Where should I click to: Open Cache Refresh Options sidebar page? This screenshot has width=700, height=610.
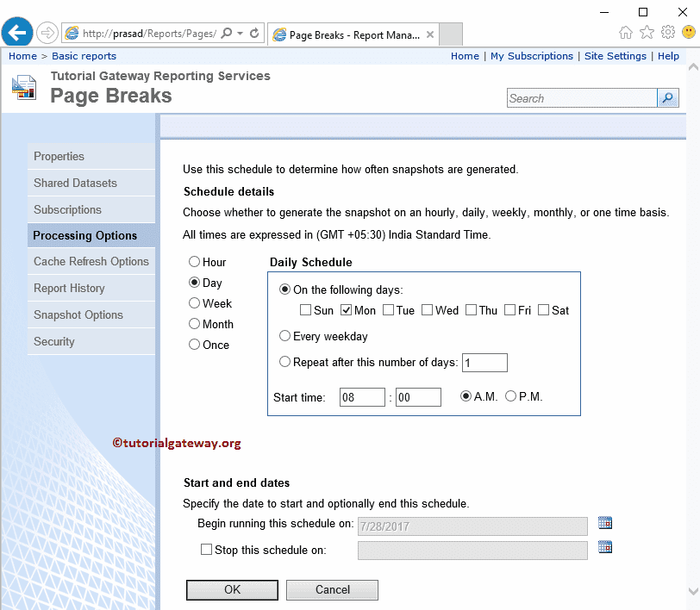coord(91,262)
